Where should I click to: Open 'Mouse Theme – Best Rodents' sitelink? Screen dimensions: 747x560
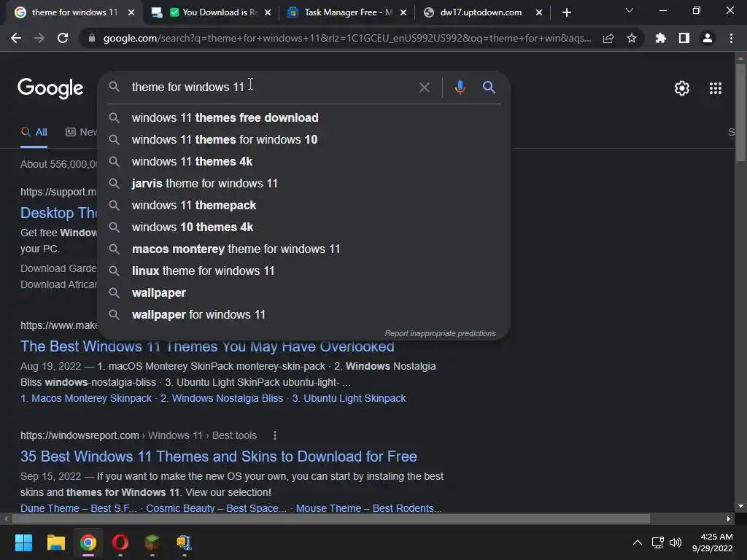[368, 507]
